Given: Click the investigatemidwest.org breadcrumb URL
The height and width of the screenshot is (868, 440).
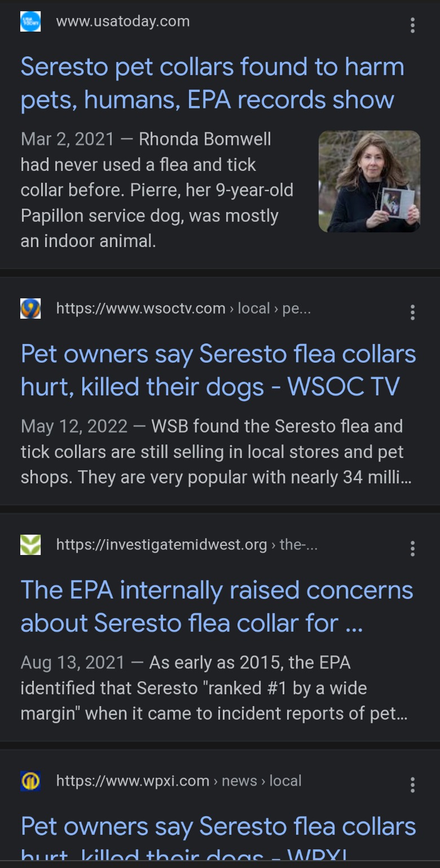Looking at the screenshot, I should coord(187,545).
